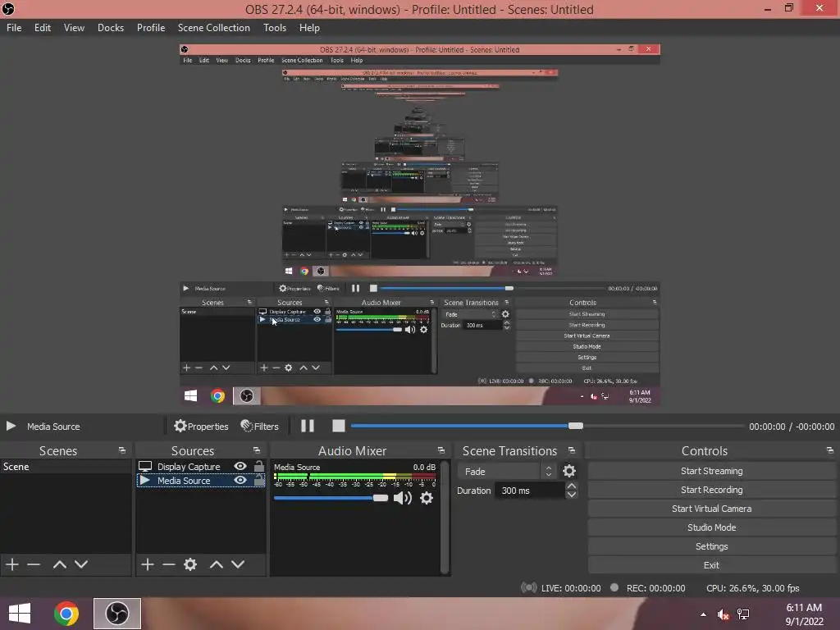Click the Duration 300 ms field
The height and width of the screenshot is (630, 840).
(529, 491)
